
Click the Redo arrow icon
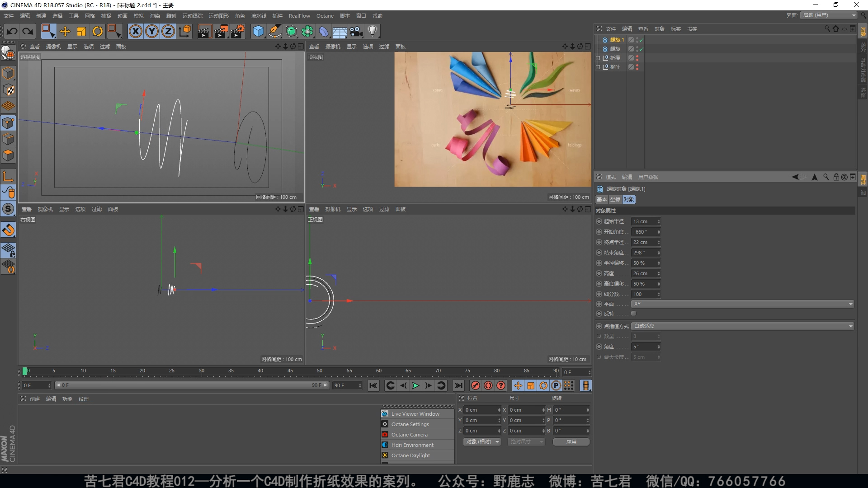coord(28,31)
